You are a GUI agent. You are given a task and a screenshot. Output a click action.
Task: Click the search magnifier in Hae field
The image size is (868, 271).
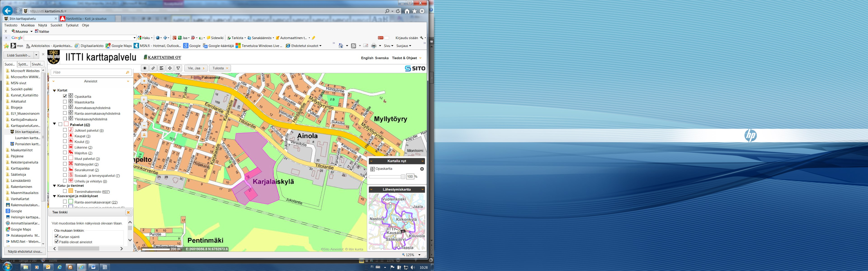pyautogui.click(x=127, y=72)
